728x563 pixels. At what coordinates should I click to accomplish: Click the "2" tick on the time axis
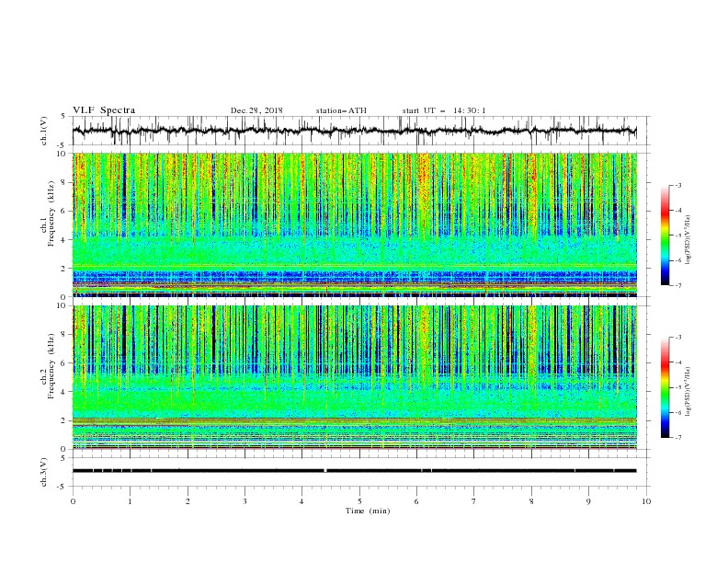(x=188, y=501)
